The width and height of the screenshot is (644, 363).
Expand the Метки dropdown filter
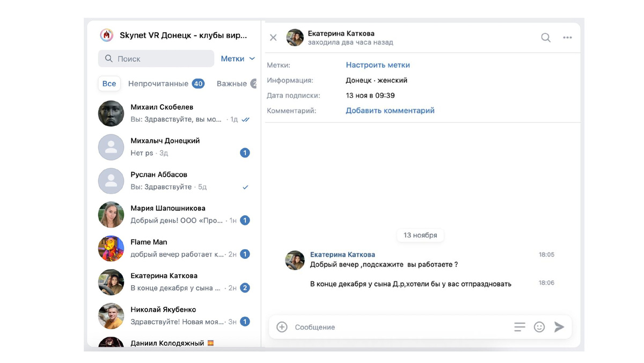(x=238, y=59)
